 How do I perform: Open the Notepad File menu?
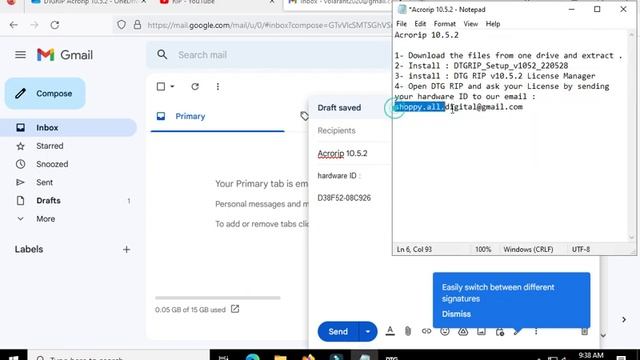point(402,24)
